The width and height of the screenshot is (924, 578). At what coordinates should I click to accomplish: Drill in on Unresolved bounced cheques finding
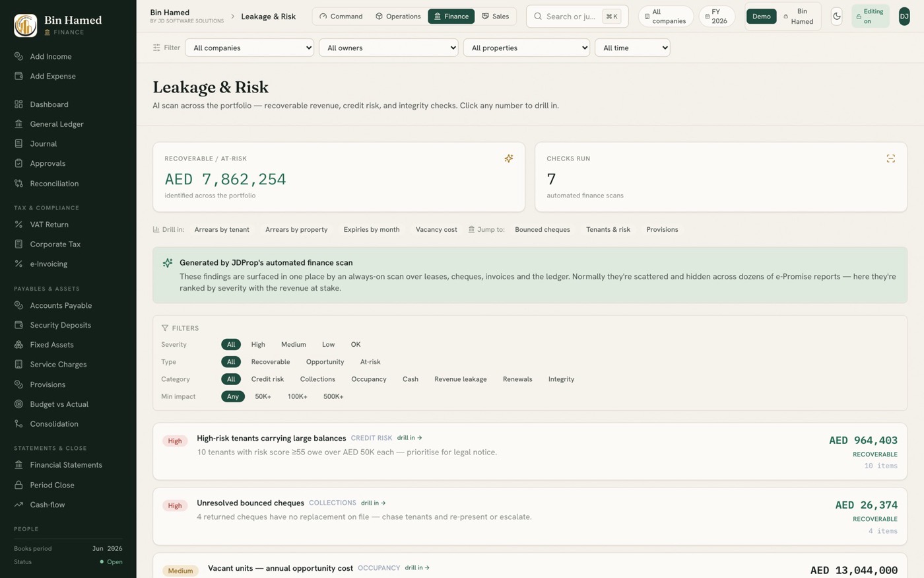[374, 503]
